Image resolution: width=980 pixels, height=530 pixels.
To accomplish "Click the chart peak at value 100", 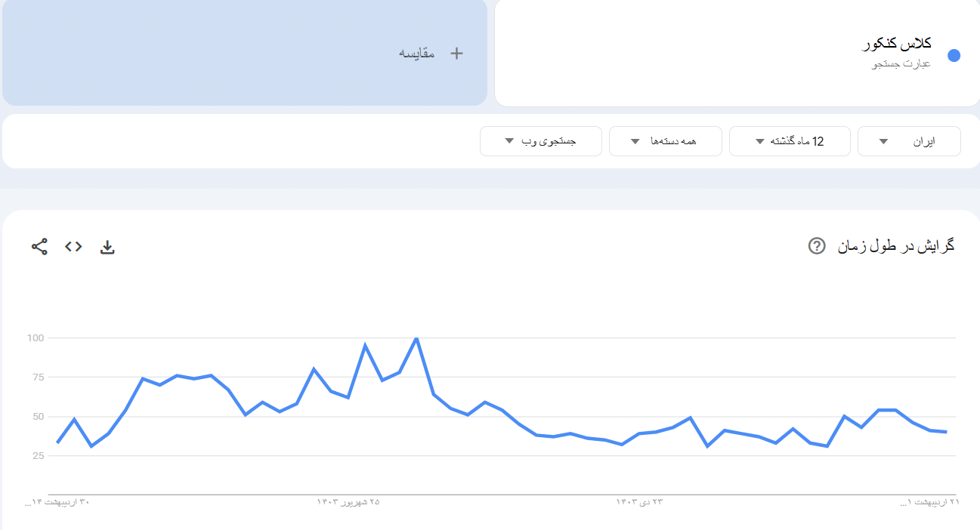I will [x=416, y=338].
